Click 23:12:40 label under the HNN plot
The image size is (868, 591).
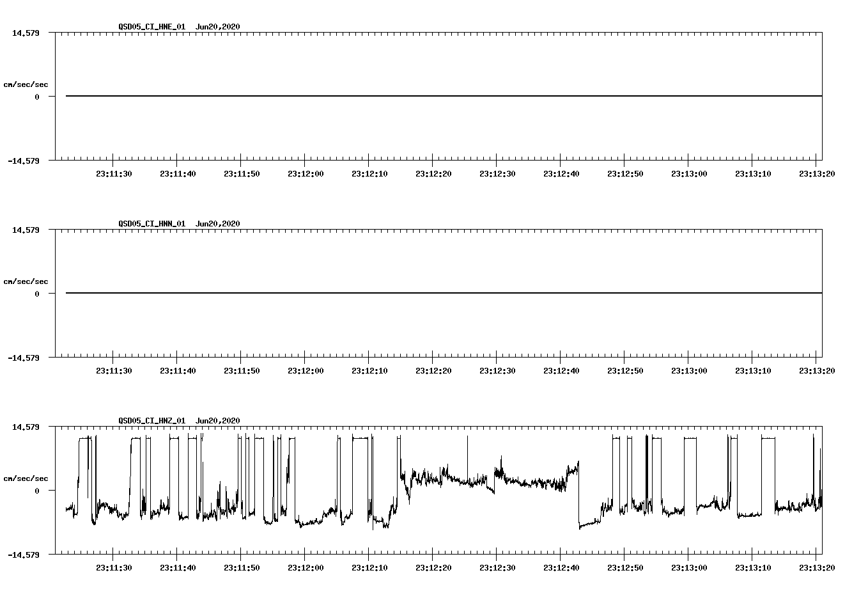(x=561, y=371)
